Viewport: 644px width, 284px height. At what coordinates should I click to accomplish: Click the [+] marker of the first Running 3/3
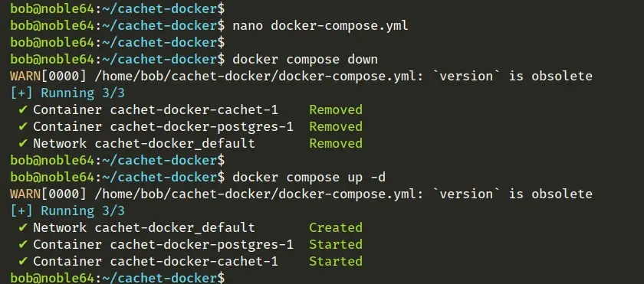pyautogui.click(x=21, y=93)
